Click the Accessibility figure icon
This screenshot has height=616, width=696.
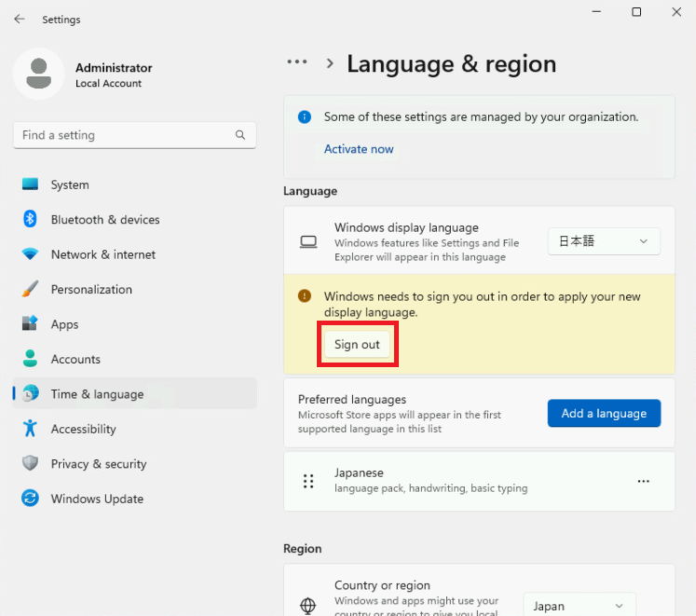click(x=30, y=428)
